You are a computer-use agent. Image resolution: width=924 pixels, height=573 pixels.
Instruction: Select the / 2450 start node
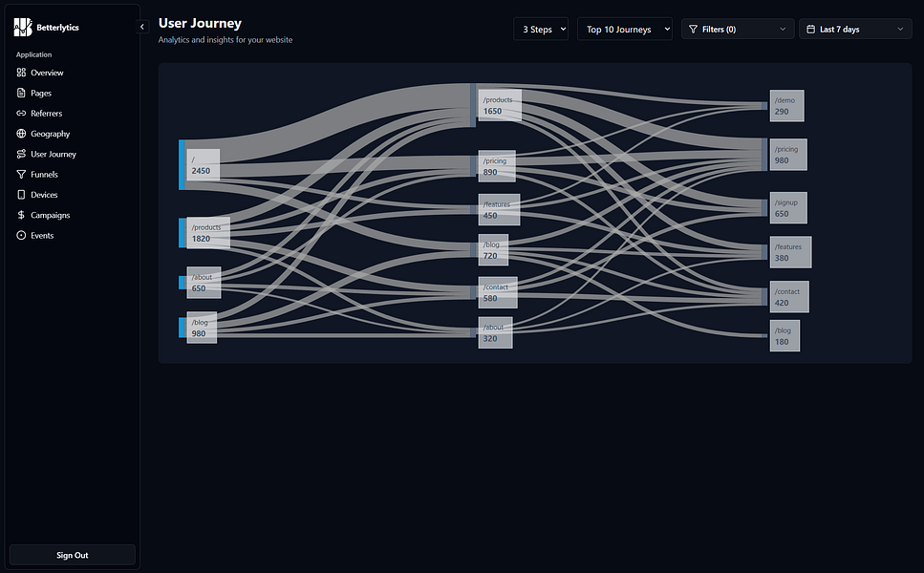pos(203,165)
